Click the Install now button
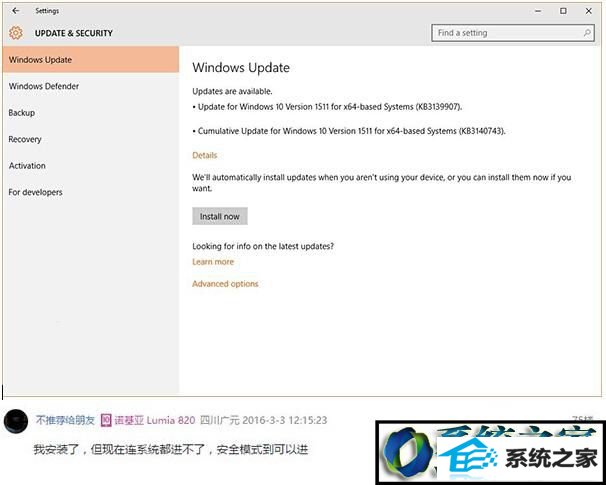The width and height of the screenshot is (606, 485). click(x=220, y=216)
